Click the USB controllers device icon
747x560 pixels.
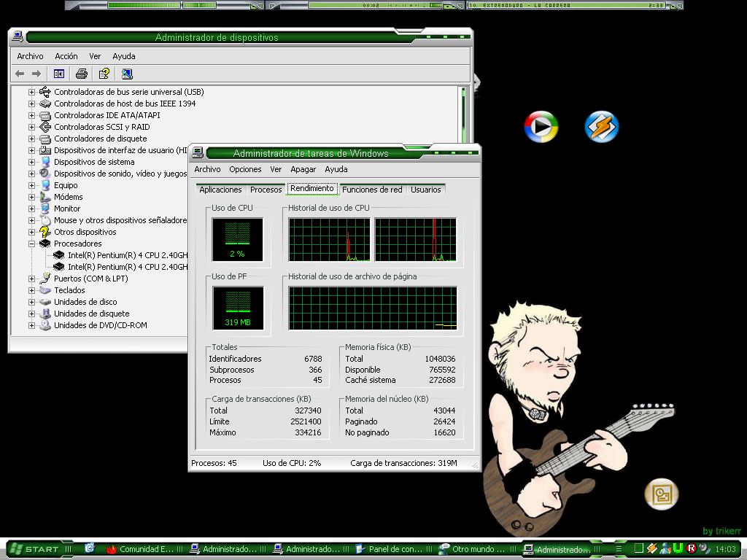pyautogui.click(x=45, y=91)
